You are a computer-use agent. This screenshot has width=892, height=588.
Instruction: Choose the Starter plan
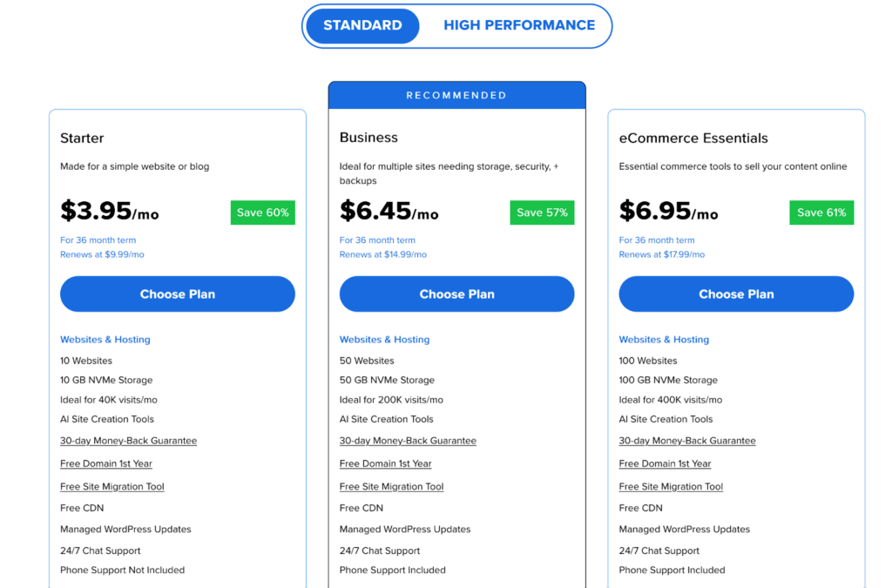pyautogui.click(x=178, y=294)
